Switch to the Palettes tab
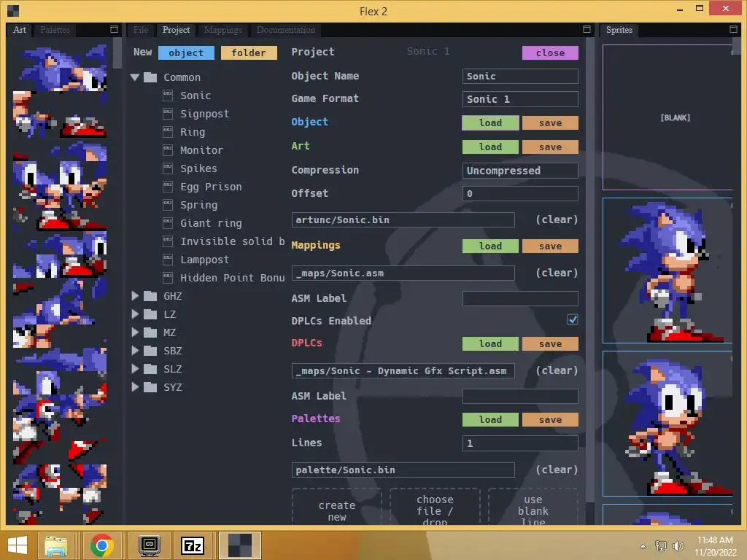Image resolution: width=747 pixels, height=560 pixels. (x=55, y=29)
